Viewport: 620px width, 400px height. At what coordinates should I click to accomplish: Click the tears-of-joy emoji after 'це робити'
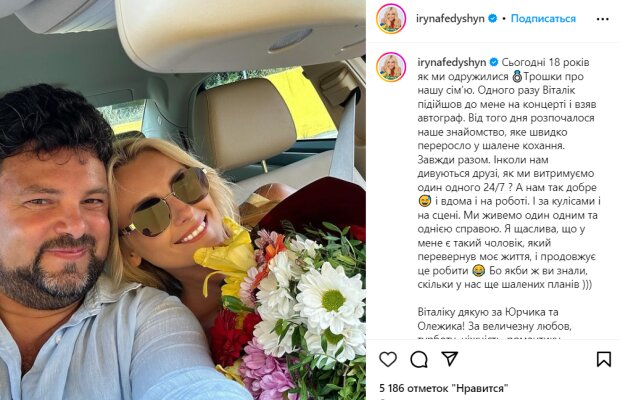(478, 271)
